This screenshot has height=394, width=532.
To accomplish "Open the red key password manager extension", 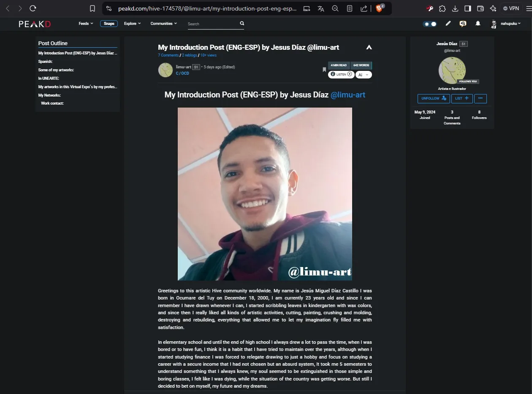I will (x=429, y=8).
